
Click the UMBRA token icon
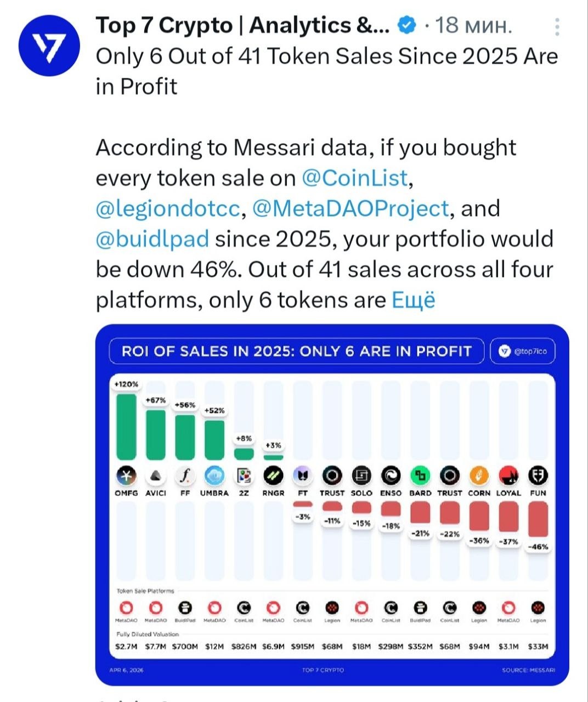click(214, 475)
